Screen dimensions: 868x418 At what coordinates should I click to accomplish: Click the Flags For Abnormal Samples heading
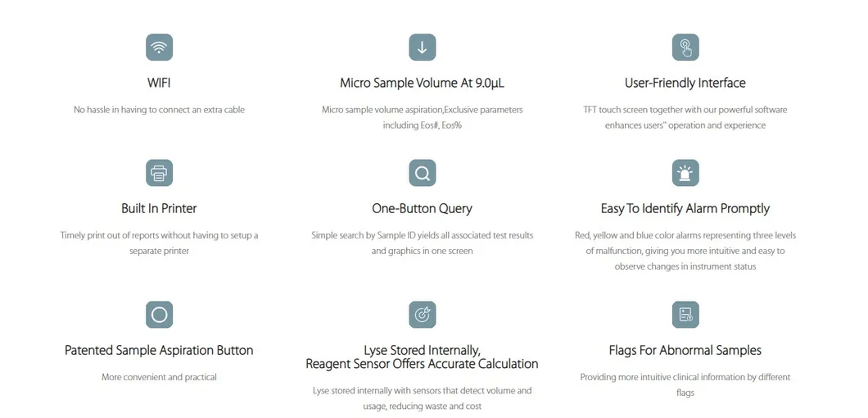[685, 350]
